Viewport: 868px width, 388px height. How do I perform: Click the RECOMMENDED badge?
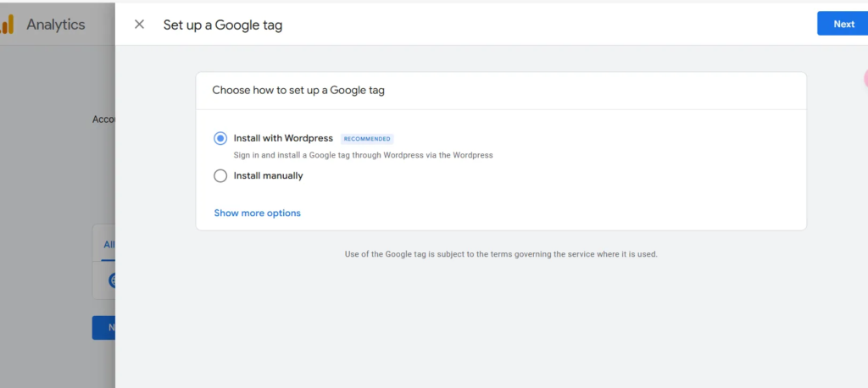(367, 139)
